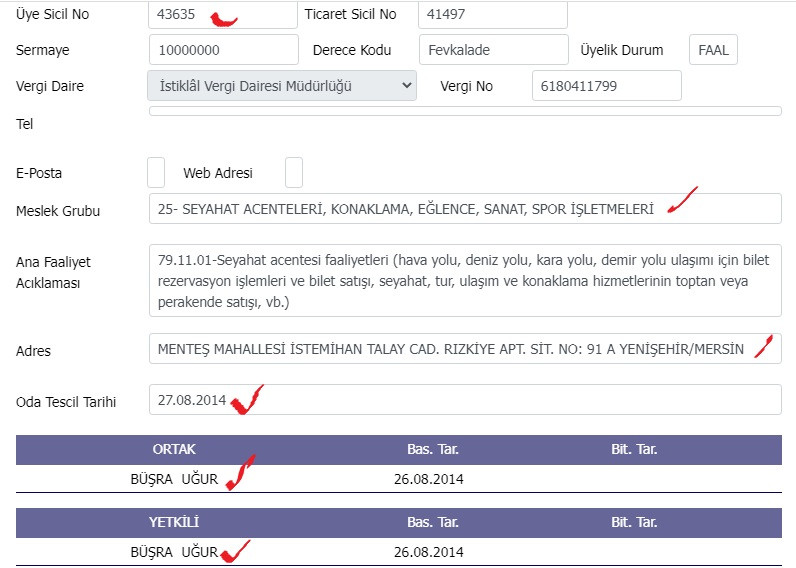Focus the Derece Kodu field

493,50
